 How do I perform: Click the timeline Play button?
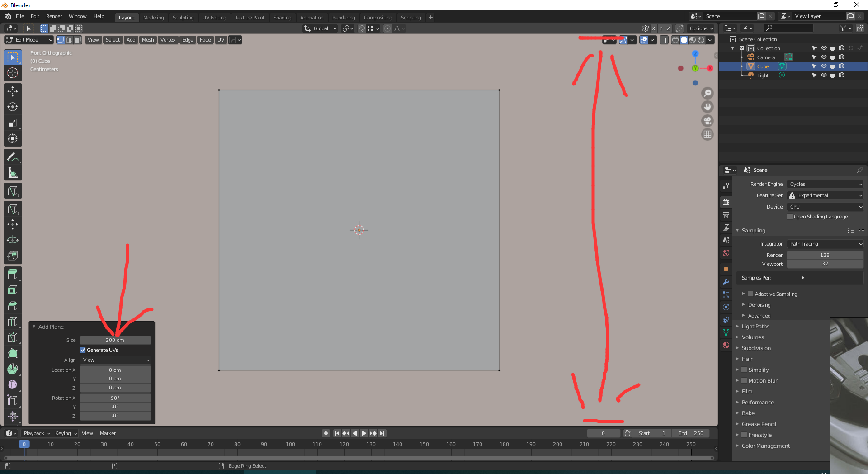click(x=364, y=433)
